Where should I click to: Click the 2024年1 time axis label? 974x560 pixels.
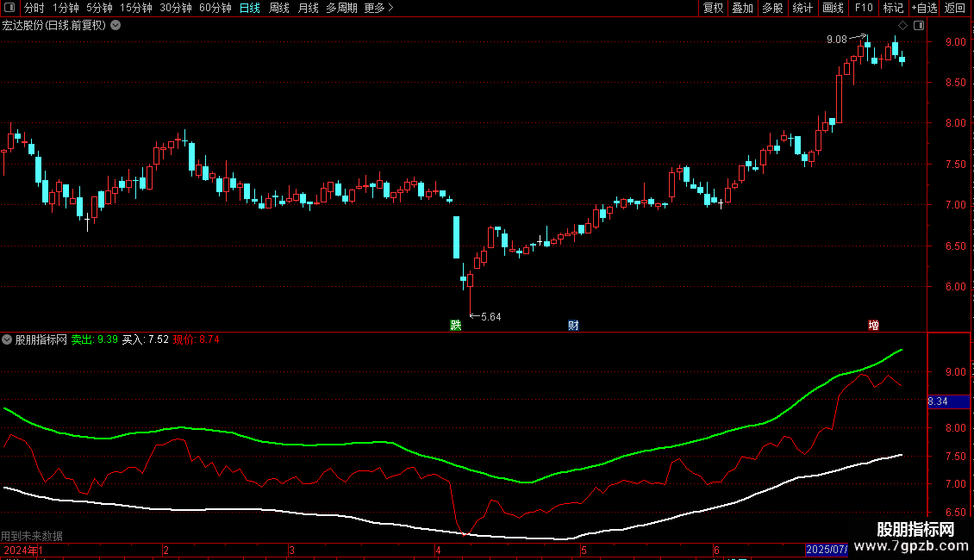click(23, 550)
